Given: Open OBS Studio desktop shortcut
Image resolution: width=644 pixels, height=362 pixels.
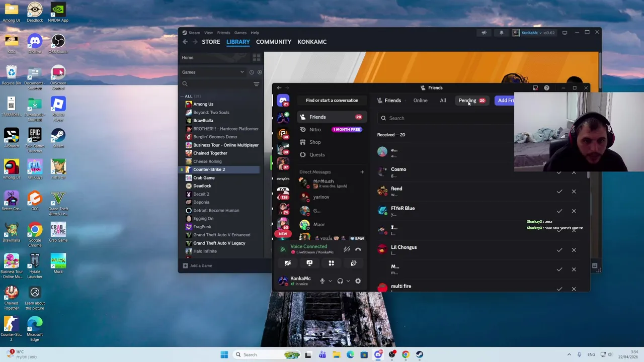Looking at the screenshot, I should [x=58, y=43].
